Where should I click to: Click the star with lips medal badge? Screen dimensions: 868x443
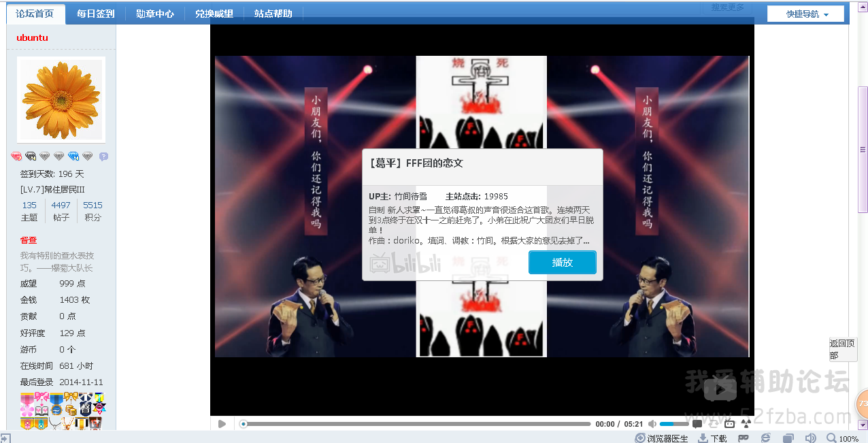click(99, 404)
